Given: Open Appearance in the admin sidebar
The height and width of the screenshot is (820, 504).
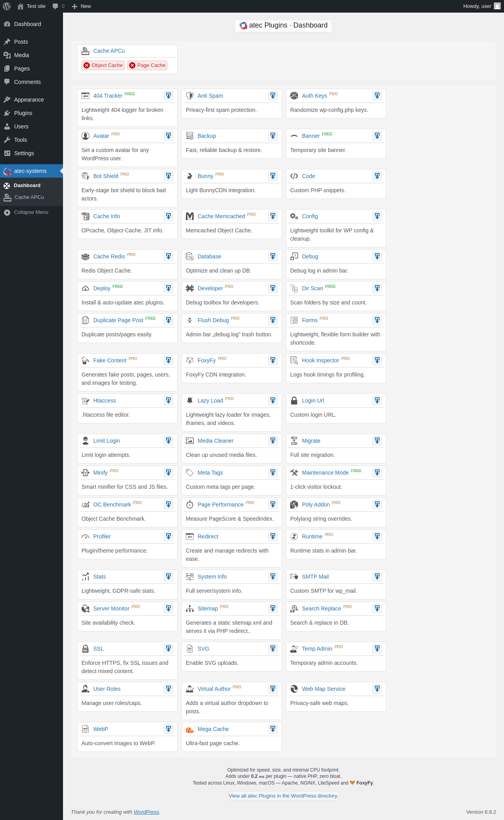Looking at the screenshot, I should pyautogui.click(x=31, y=100).
